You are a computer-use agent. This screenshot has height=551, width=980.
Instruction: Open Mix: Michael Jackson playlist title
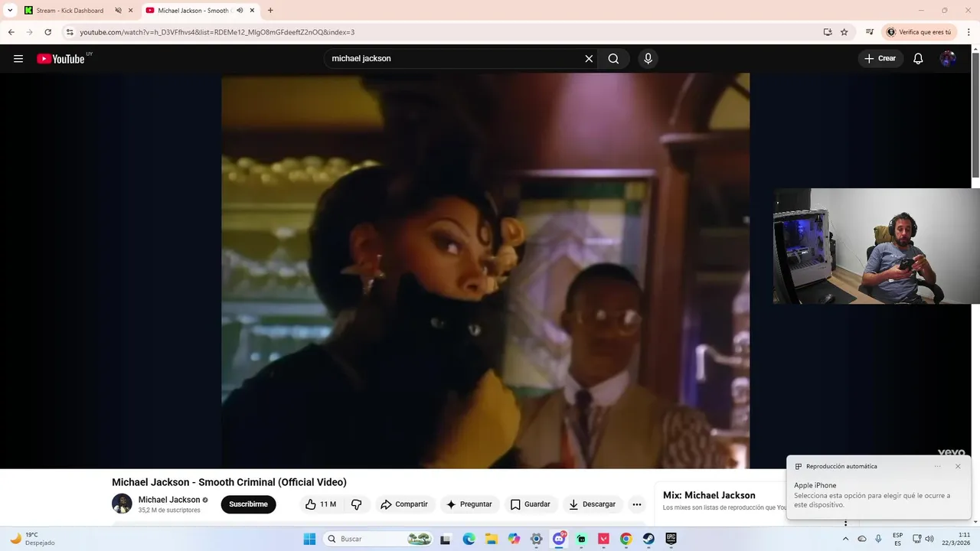pyautogui.click(x=709, y=495)
